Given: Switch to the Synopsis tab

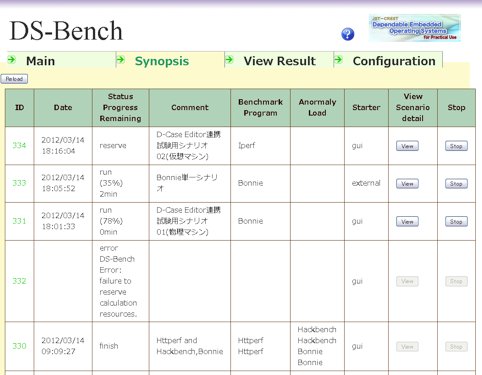Looking at the screenshot, I should coord(162,61).
